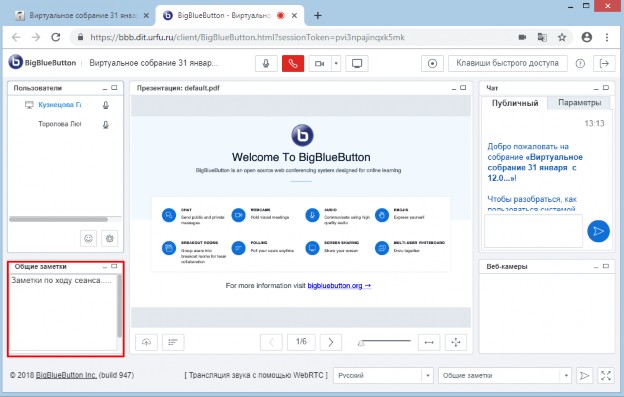Open Русский language dropdown
This screenshot has height=397, width=624.
383,376
